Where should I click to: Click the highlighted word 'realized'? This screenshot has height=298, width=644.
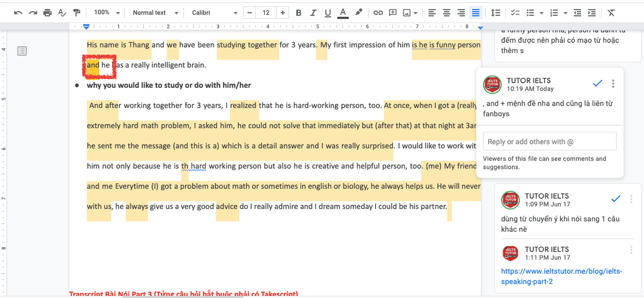point(244,106)
